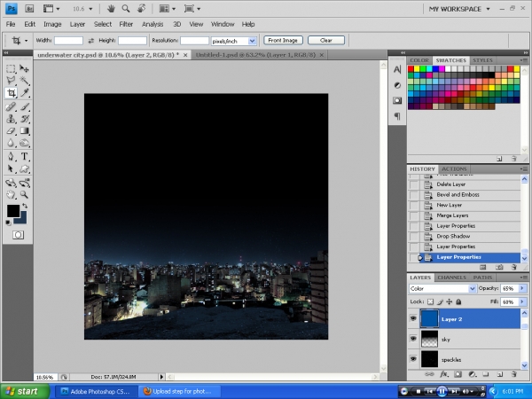Delete layer using Layers panel trash
Screen dimensions: 532x399
[514, 374]
